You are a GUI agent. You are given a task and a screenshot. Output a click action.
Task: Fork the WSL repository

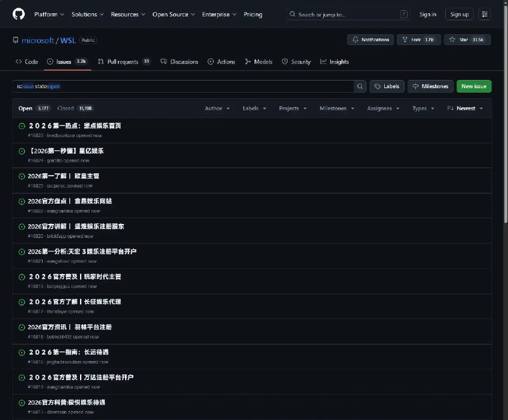pyautogui.click(x=418, y=39)
